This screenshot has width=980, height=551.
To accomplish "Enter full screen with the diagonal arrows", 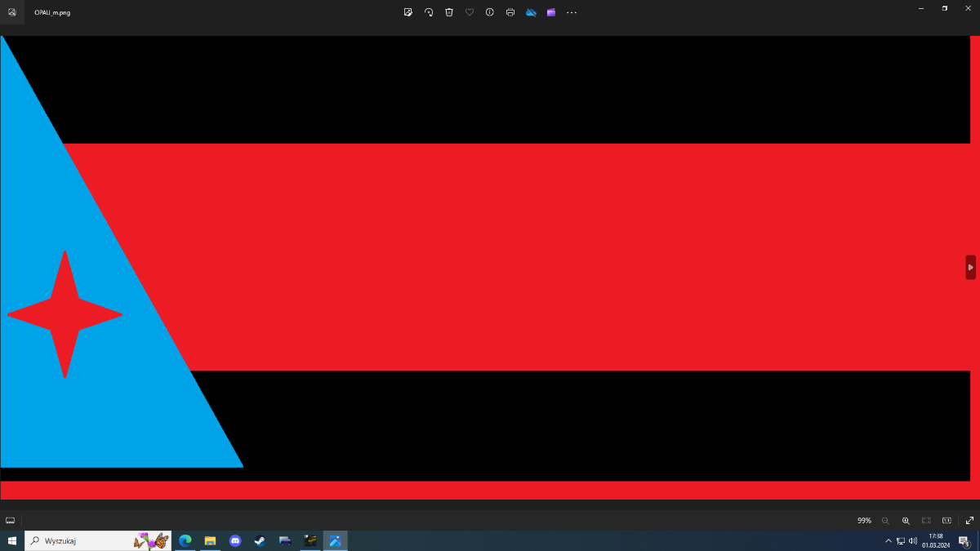I will [969, 520].
